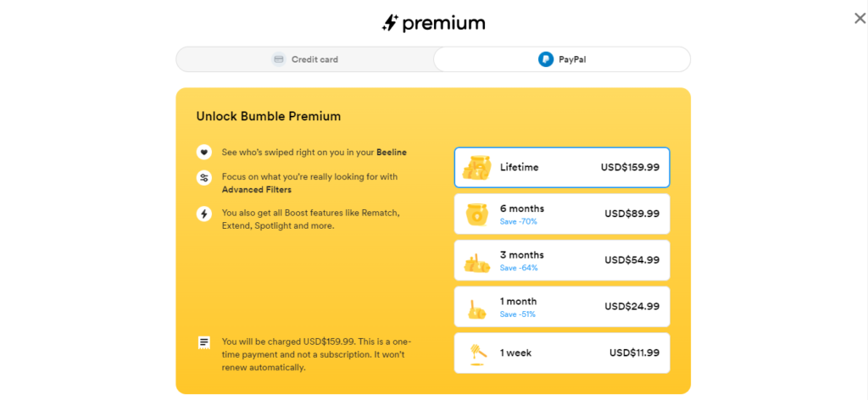
Task: Click the Bumble premium lightning logo
Action: pyautogui.click(x=390, y=23)
